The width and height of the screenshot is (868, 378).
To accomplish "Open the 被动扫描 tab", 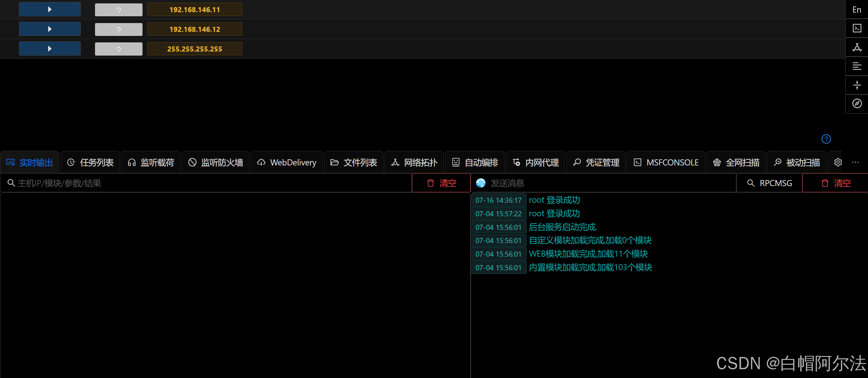I will coord(797,162).
